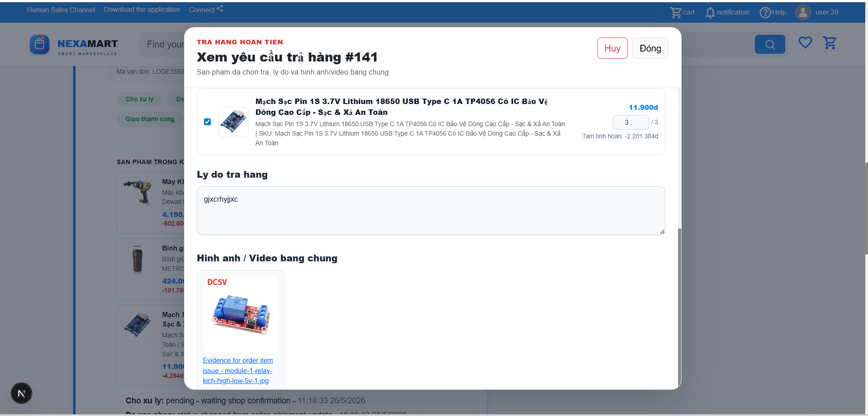Click the Huy cancel button

pos(612,48)
